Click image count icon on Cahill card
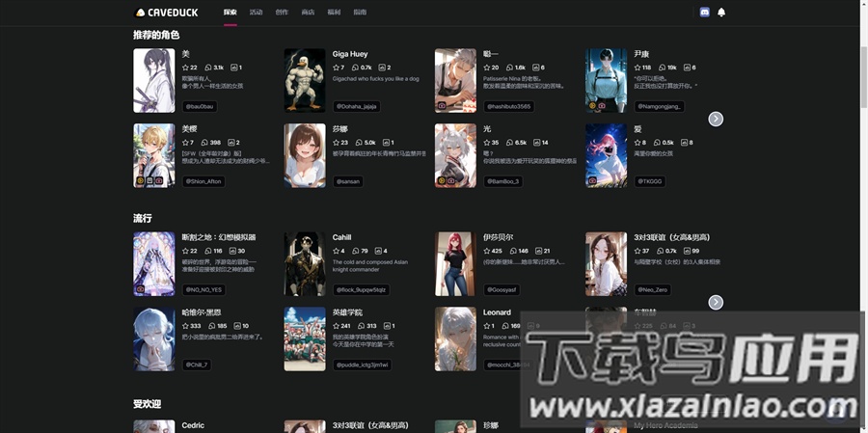This screenshot has height=433, width=868. (378, 251)
